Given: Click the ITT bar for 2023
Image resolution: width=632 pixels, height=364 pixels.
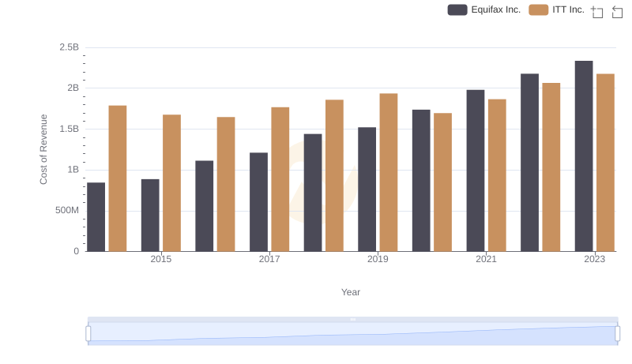Looking at the screenshot, I should 605,163.
